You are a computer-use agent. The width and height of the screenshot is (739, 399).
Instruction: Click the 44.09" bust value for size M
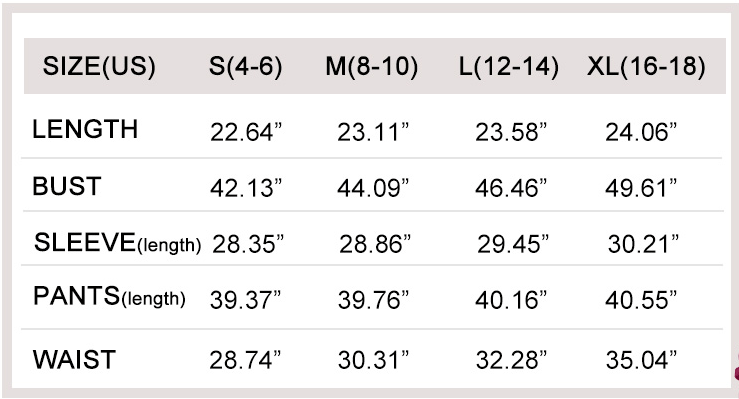[373, 188]
